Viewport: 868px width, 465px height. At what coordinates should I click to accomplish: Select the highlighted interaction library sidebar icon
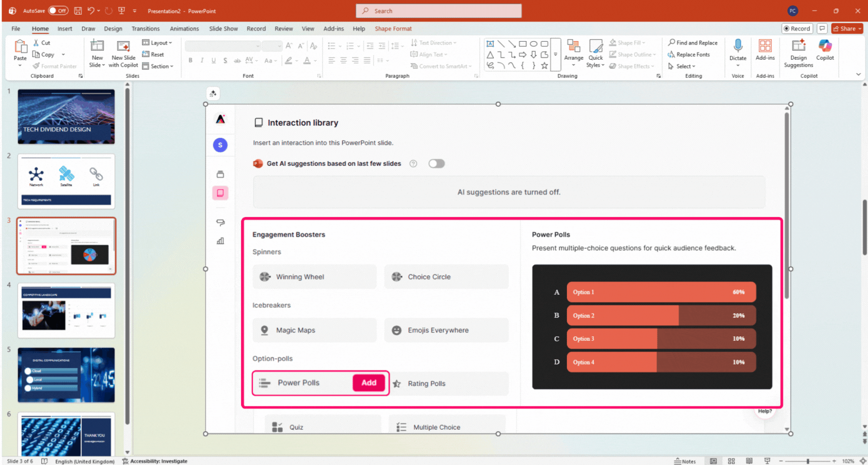(220, 193)
